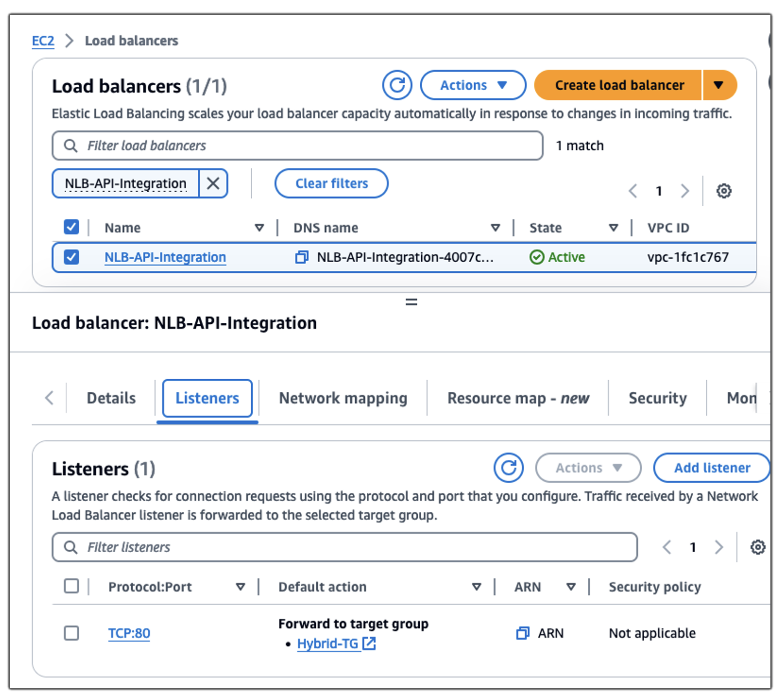Sort listeners by Default action column
The image size is (783, 700).
coord(476,587)
